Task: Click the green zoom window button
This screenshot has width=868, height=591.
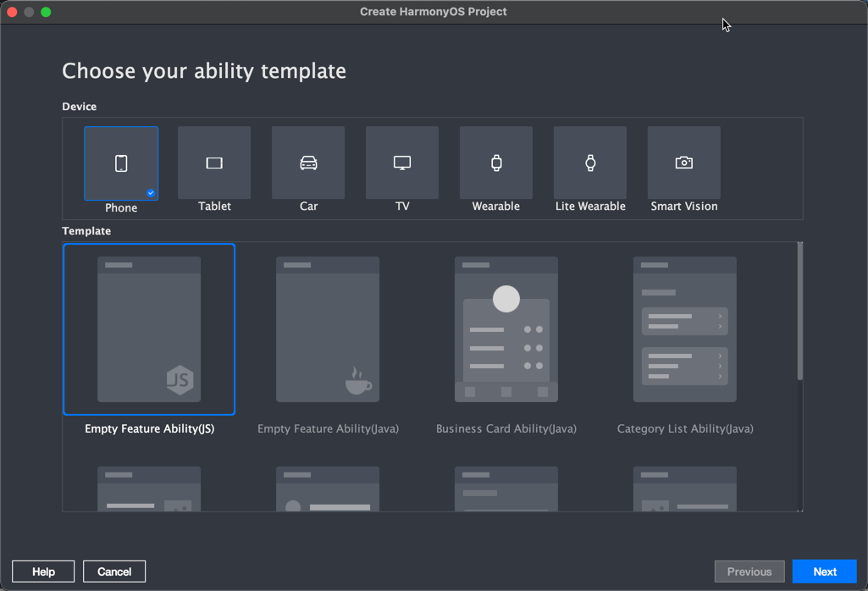Action: (x=46, y=12)
